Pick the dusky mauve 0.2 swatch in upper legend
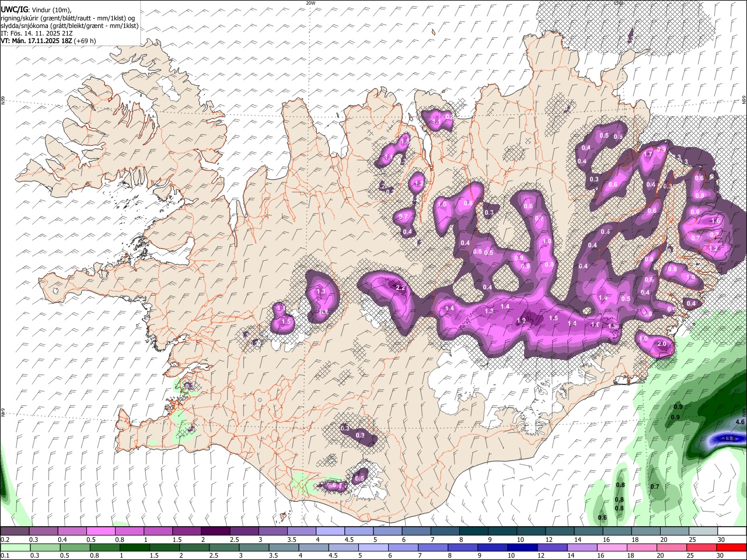 tap(15, 531)
